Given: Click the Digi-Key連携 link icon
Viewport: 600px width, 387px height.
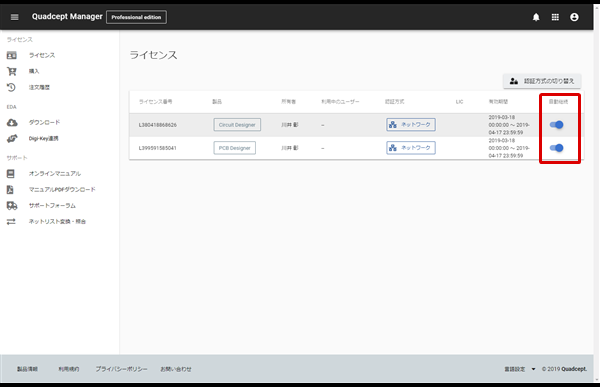Looking at the screenshot, I should pos(12,138).
